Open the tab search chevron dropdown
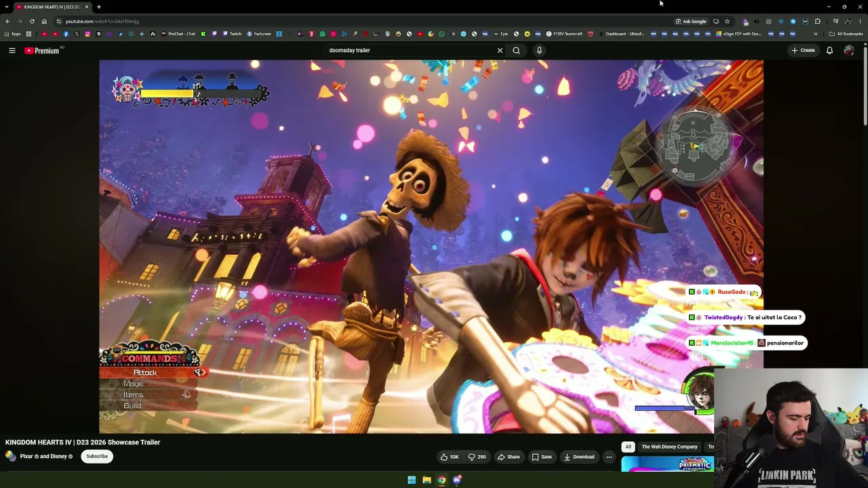The width and height of the screenshot is (868, 488). 7,7
